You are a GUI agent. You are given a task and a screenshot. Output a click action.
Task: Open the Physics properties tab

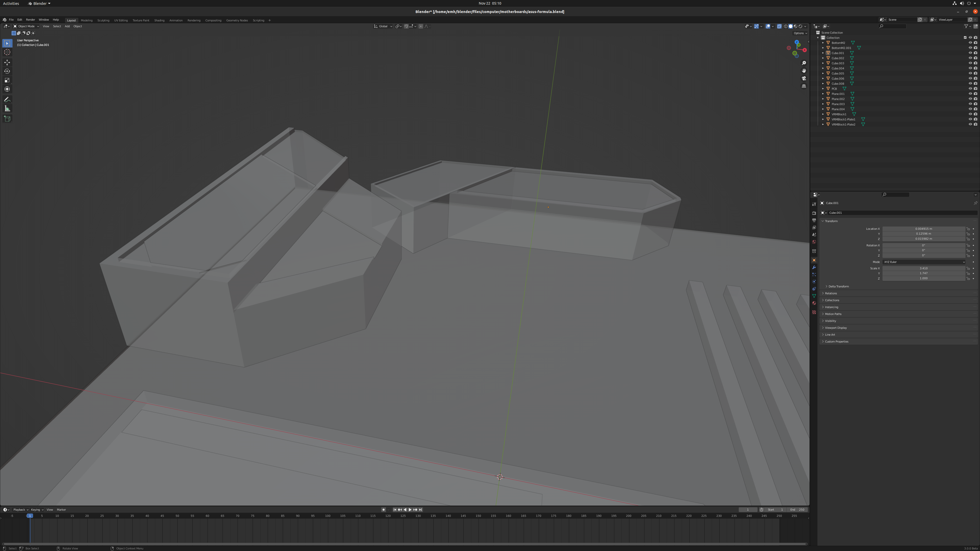tap(814, 282)
